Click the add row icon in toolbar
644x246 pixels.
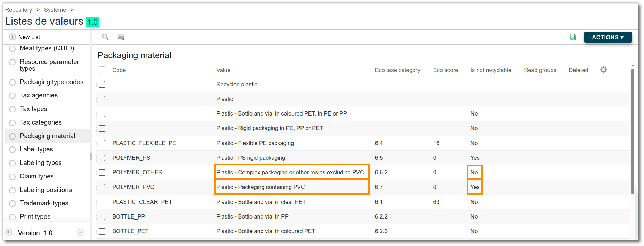pyautogui.click(x=121, y=37)
